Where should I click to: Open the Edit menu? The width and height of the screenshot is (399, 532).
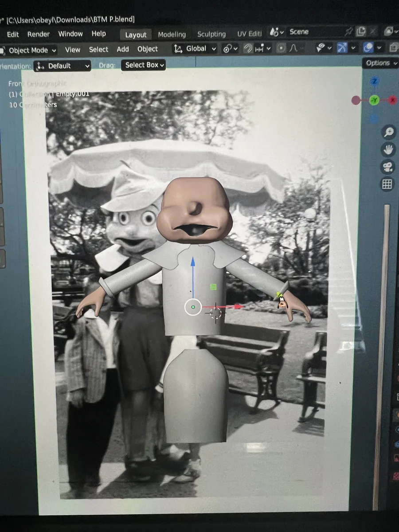tap(13, 34)
